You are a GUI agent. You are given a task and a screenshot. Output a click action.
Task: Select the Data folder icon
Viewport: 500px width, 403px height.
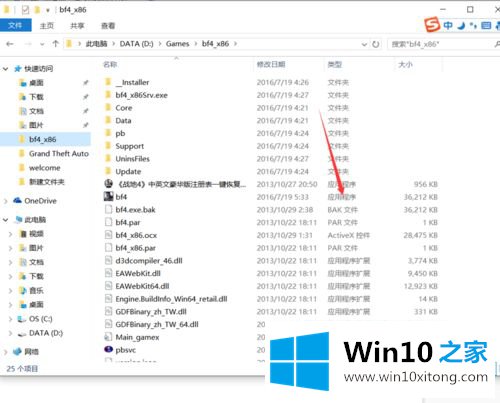[108, 120]
